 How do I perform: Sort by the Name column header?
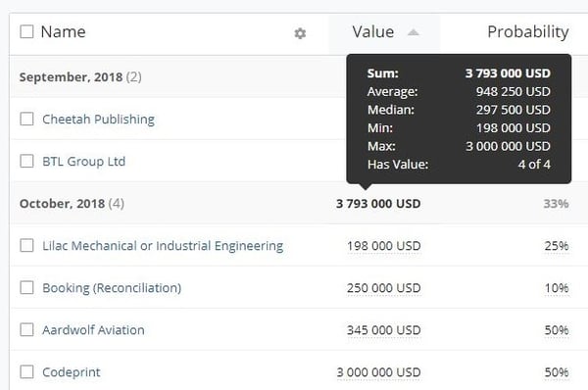point(63,32)
